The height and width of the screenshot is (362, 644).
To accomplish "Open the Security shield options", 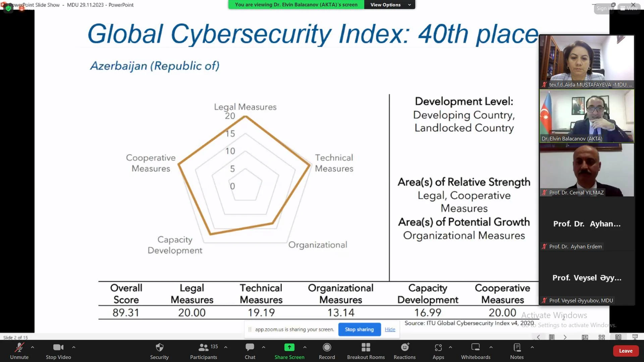I will point(159,351).
